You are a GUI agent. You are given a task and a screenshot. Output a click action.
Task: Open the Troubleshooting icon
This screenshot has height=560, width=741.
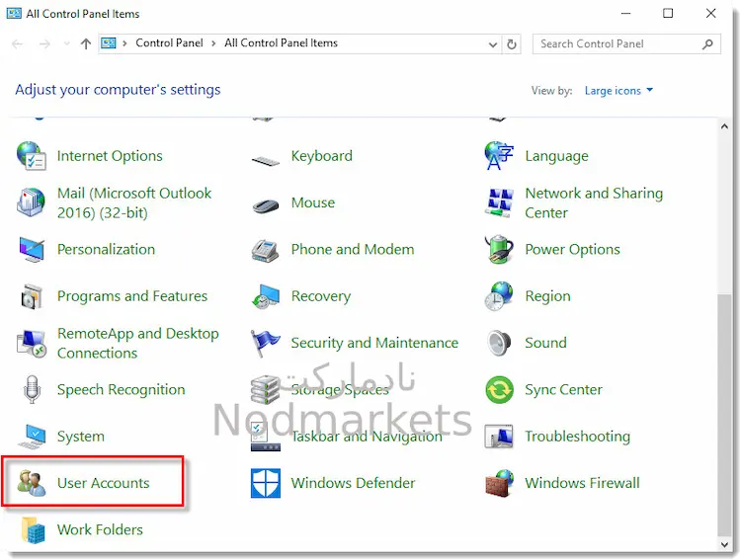[499, 437]
